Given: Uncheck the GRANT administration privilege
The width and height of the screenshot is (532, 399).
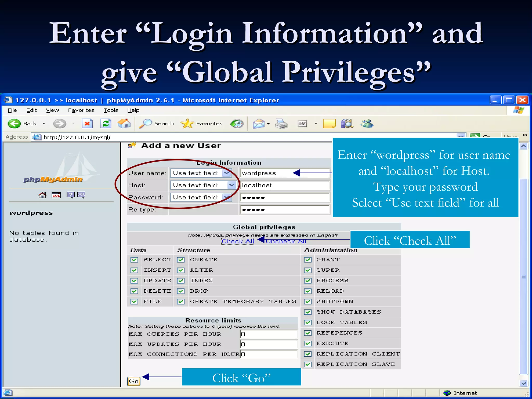Looking at the screenshot, I should 308,260.
